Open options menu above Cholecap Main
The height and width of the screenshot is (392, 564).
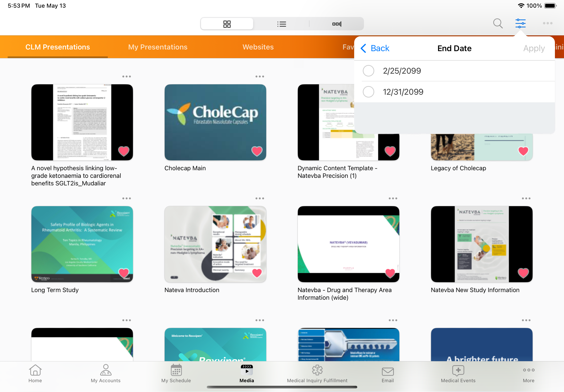pyautogui.click(x=260, y=77)
